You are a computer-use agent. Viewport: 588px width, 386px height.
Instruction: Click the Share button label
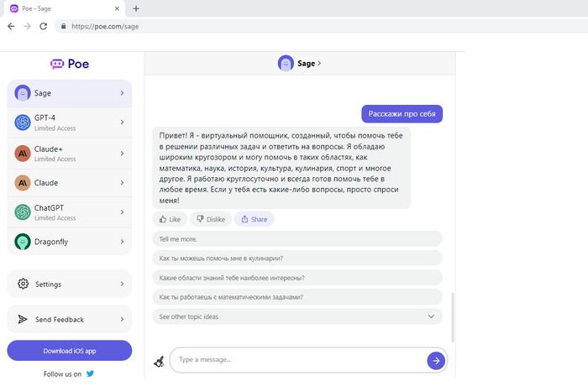(259, 220)
